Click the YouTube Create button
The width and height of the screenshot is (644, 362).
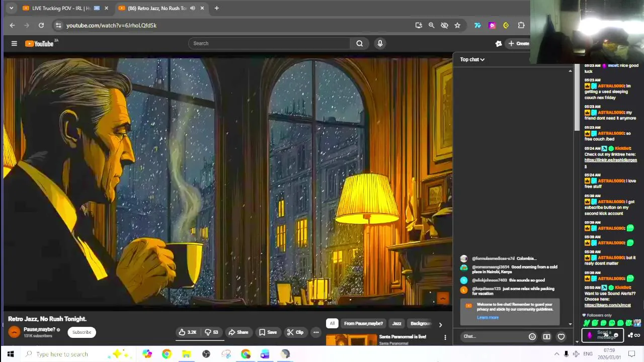(x=518, y=44)
